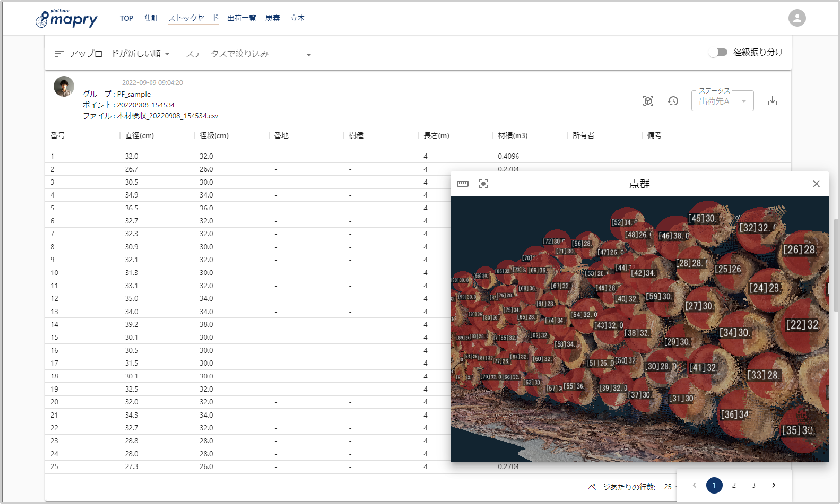The height and width of the screenshot is (504, 840).
Task: Select page 2 of the results
Action: pyautogui.click(x=734, y=485)
